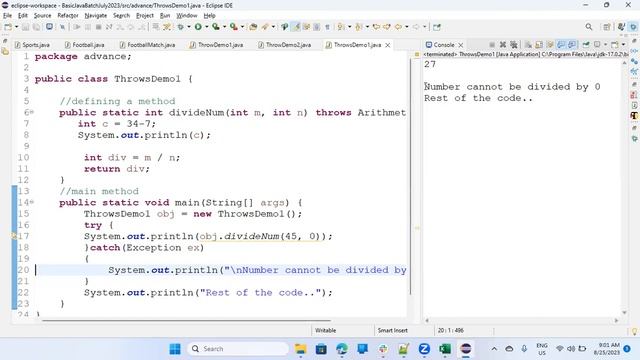Collapse the main method fold marker
This screenshot has width=640, height=360.
coord(32,202)
